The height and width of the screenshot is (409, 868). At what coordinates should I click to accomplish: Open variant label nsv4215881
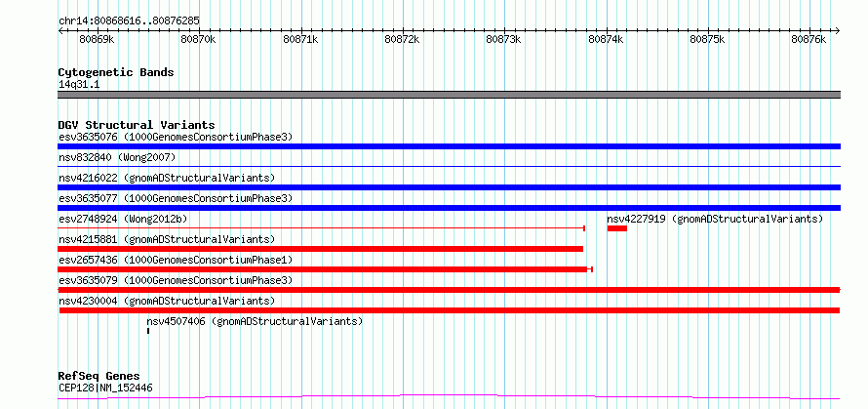pos(167,239)
